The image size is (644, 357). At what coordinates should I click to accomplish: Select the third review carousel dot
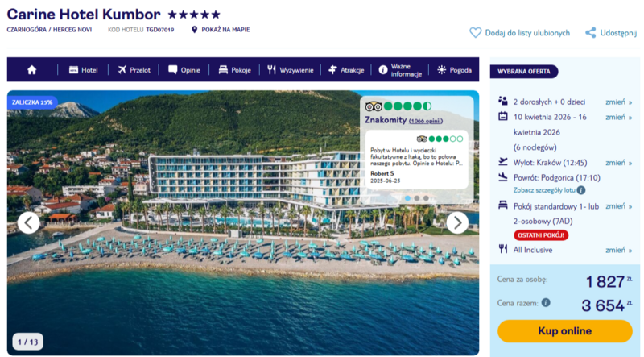tap(426, 198)
